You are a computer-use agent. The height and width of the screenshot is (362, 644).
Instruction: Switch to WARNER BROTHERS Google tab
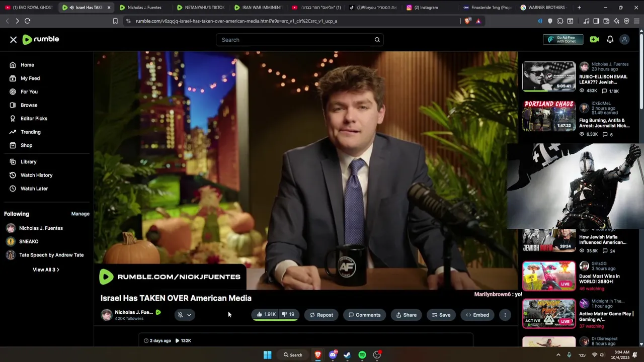(x=545, y=8)
